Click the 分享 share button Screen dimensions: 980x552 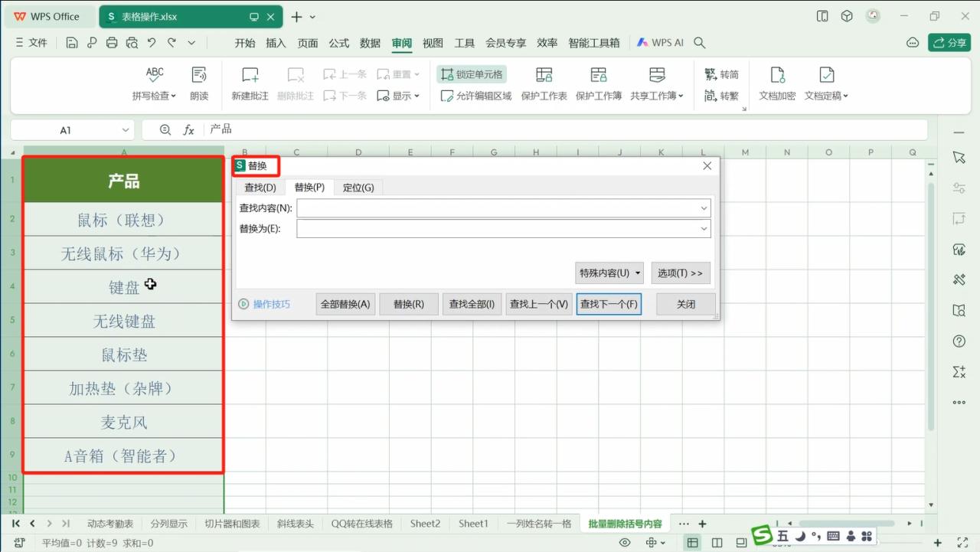pyautogui.click(x=949, y=43)
